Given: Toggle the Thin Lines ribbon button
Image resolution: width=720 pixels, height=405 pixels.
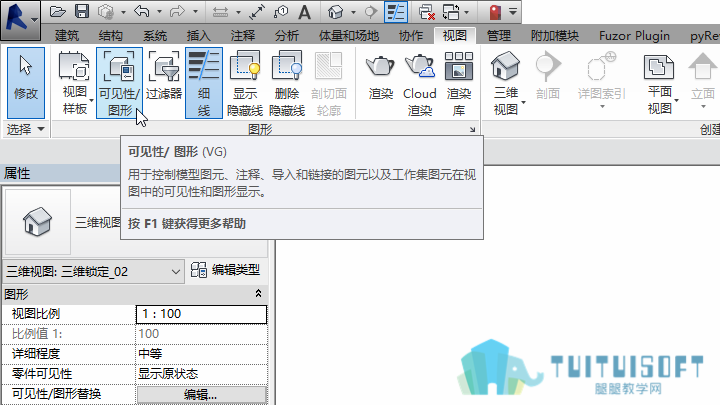Looking at the screenshot, I should [204, 83].
